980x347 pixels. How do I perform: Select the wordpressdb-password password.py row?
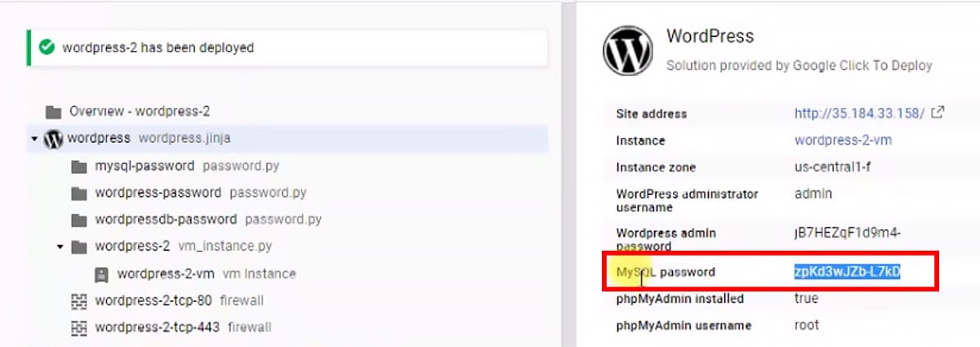287,220
